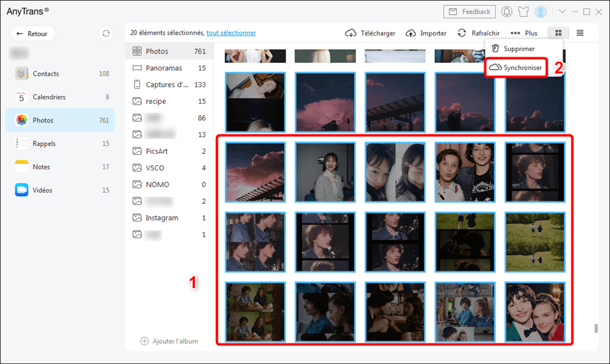
Task: Click the Contacts app icon
Action: pyautogui.click(x=21, y=73)
